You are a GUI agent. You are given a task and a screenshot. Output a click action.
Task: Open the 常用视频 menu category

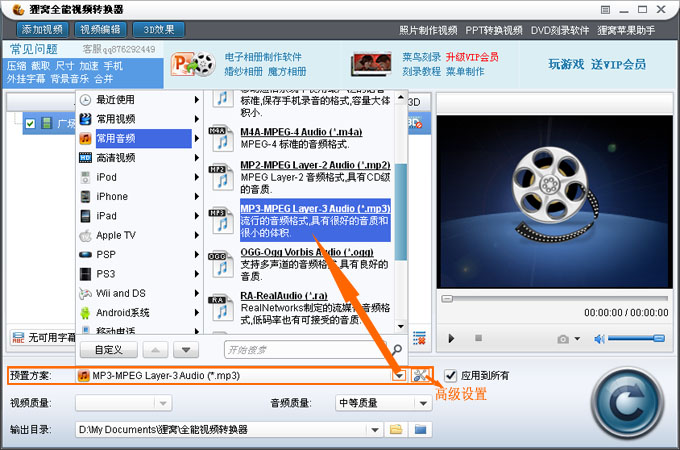coord(139,119)
